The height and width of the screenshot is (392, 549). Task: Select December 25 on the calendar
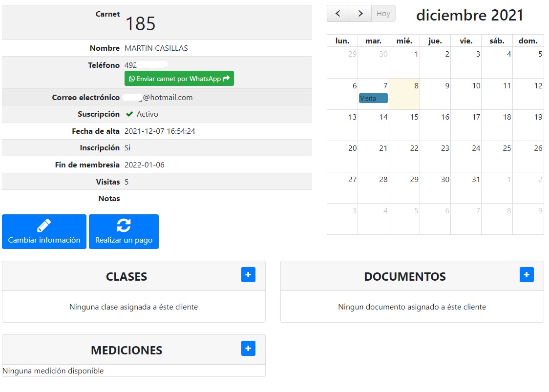click(x=497, y=156)
